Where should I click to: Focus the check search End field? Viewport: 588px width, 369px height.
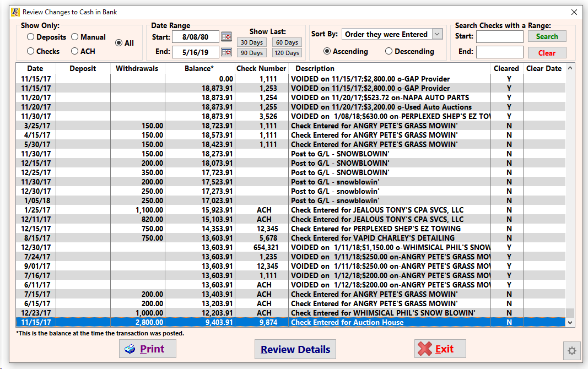(499, 52)
